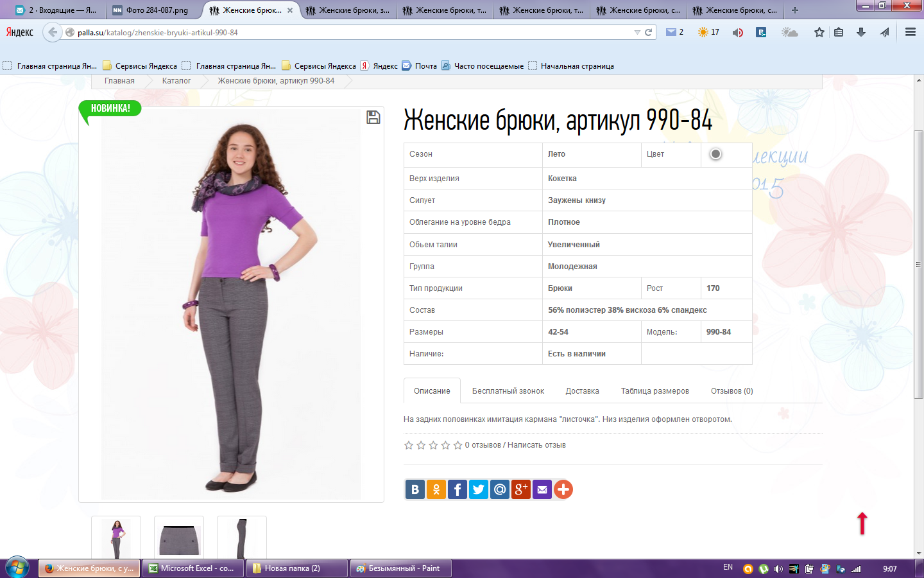Open Новая папка (2) from the taskbar
The width and height of the screenshot is (924, 578).
point(297,568)
